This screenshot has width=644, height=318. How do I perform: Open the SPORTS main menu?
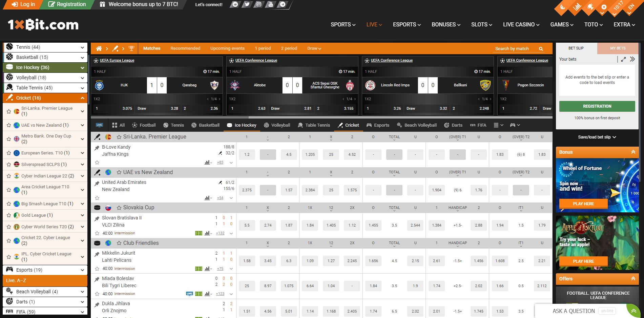(343, 25)
